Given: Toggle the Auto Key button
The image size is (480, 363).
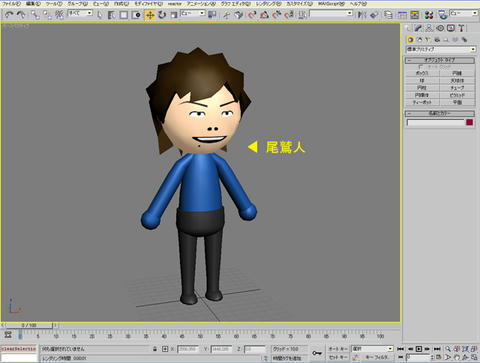Looking at the screenshot, I should click(338, 349).
